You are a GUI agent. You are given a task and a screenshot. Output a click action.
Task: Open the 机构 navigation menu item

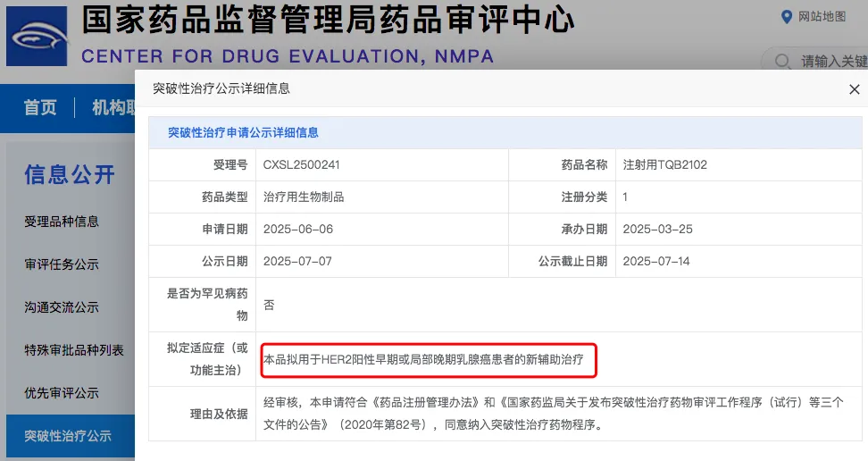coord(113,107)
